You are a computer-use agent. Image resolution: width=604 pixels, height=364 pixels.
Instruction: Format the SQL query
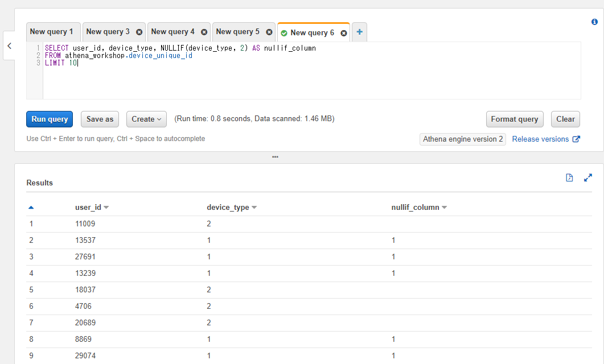tap(514, 119)
